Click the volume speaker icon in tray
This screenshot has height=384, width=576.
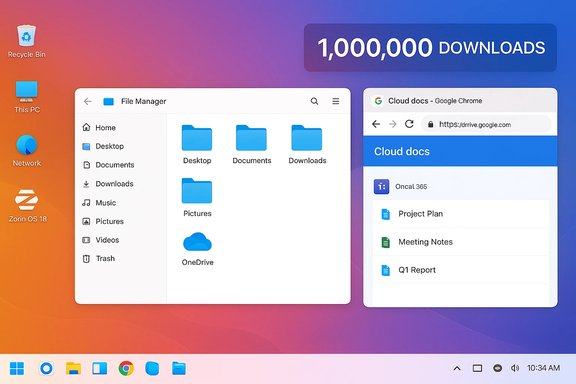pos(515,368)
